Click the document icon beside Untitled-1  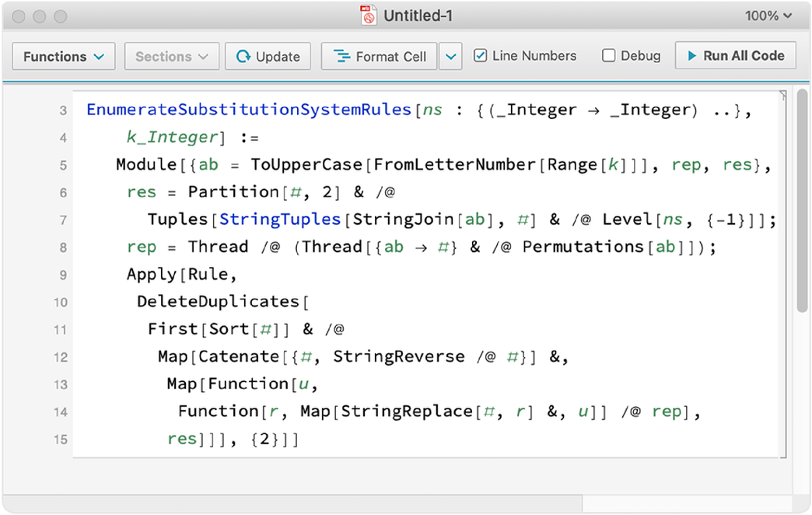(x=368, y=16)
